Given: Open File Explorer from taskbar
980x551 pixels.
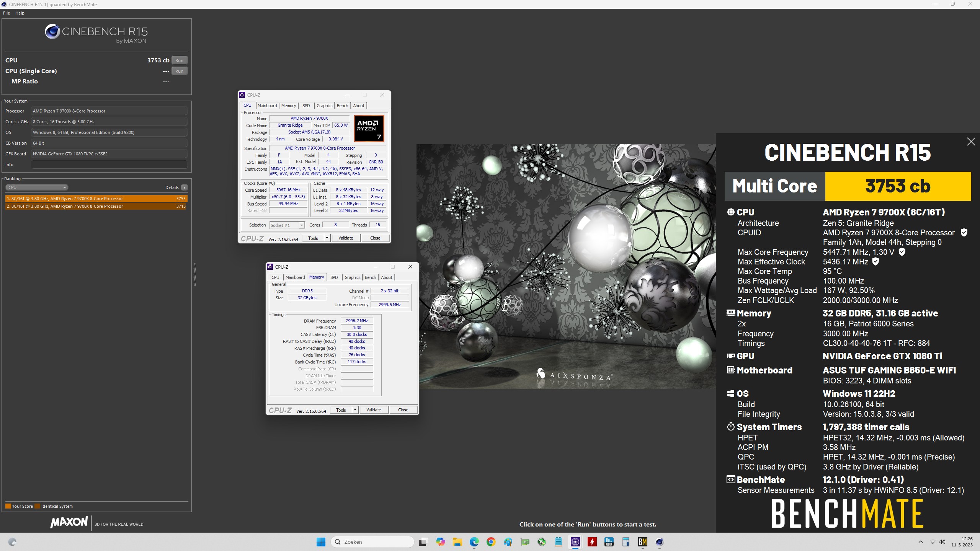Looking at the screenshot, I should (x=457, y=542).
